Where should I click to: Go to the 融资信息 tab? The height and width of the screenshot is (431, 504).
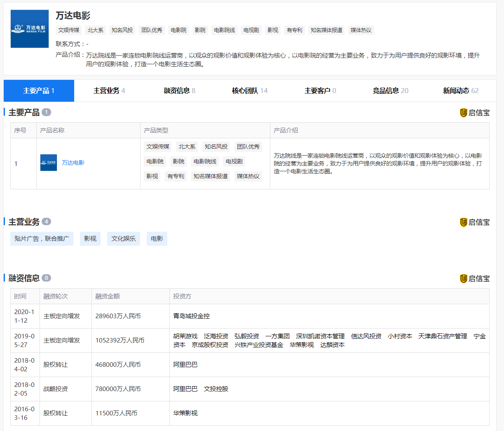(180, 91)
